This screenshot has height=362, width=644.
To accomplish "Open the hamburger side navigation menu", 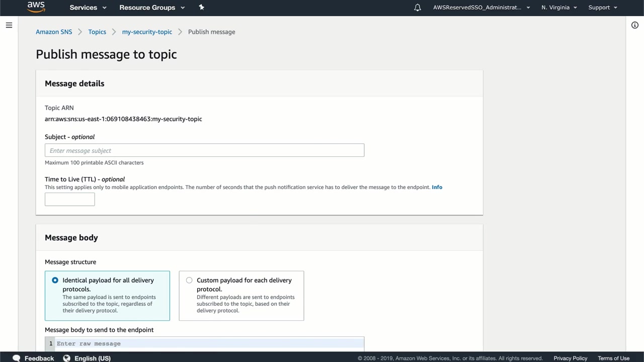I will click(9, 25).
